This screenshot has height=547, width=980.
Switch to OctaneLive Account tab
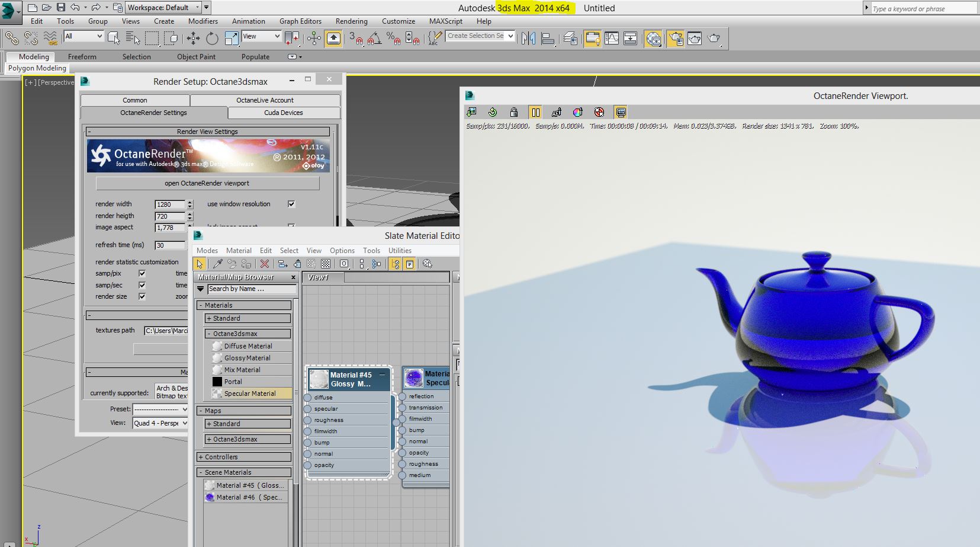point(265,100)
